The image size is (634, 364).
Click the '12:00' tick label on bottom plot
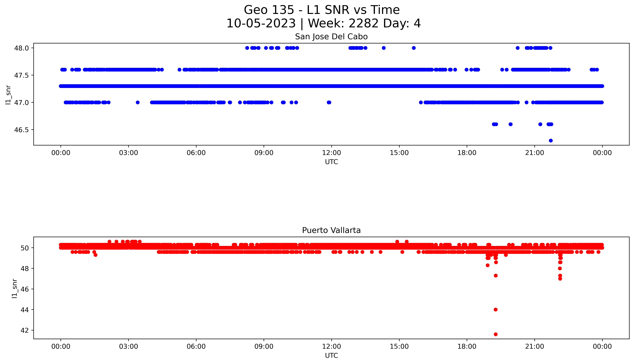332,346
